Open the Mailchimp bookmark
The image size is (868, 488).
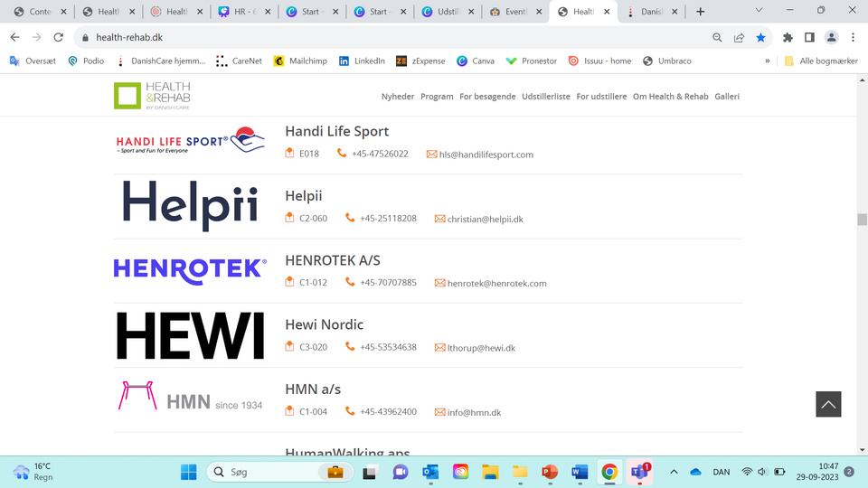click(x=300, y=61)
